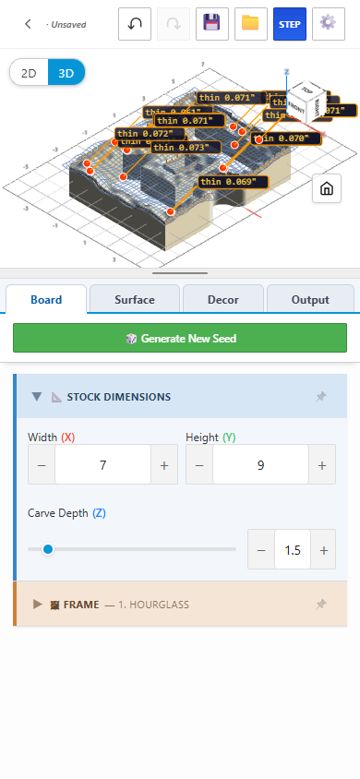Switch viewport to 2D mode
This screenshot has width=360, height=779.
(x=29, y=73)
